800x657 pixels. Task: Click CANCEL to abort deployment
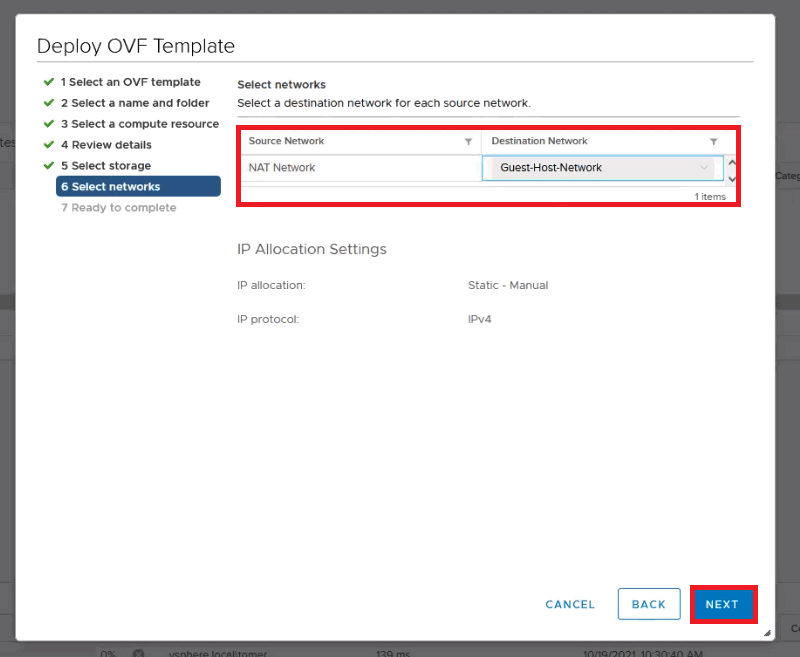click(570, 604)
